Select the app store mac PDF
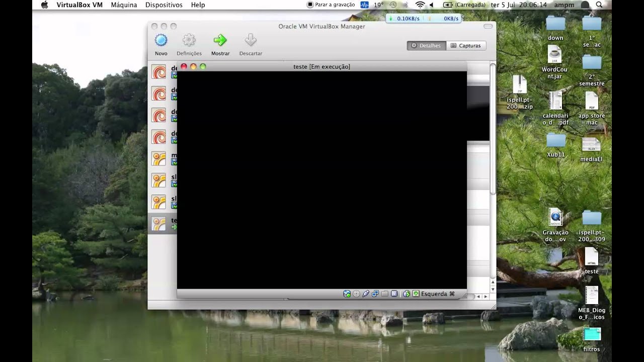The height and width of the screenshot is (362, 644). tap(592, 108)
